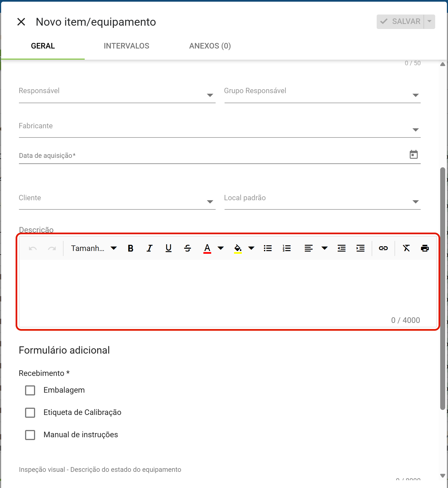This screenshot has width=448, height=488.
Task: Apply the red text color
Action: [207, 248]
